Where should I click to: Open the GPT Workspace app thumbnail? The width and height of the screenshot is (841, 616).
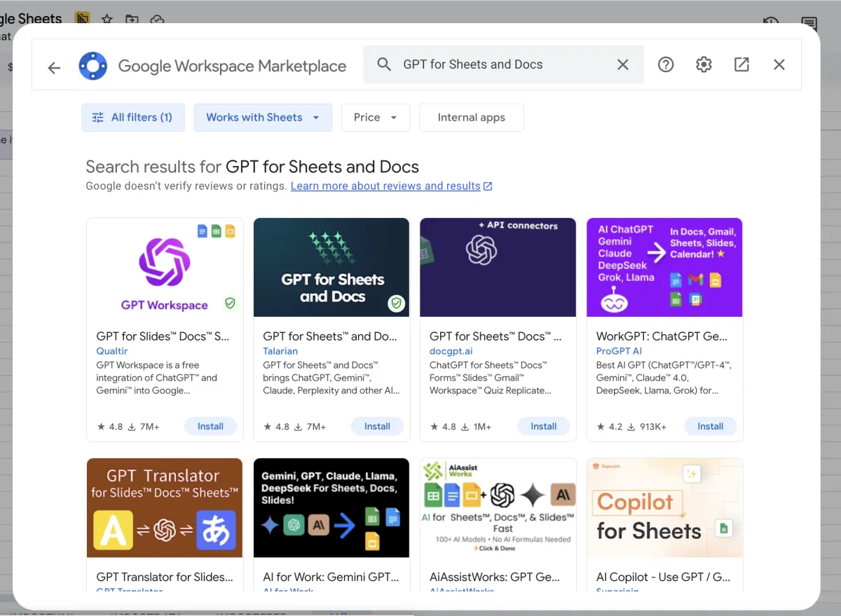point(165,268)
